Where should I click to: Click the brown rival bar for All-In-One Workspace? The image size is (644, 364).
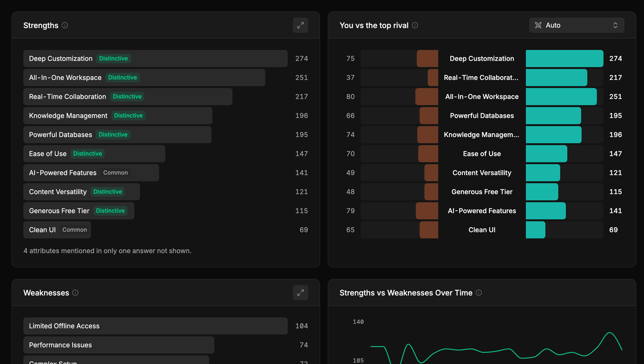[427, 97]
